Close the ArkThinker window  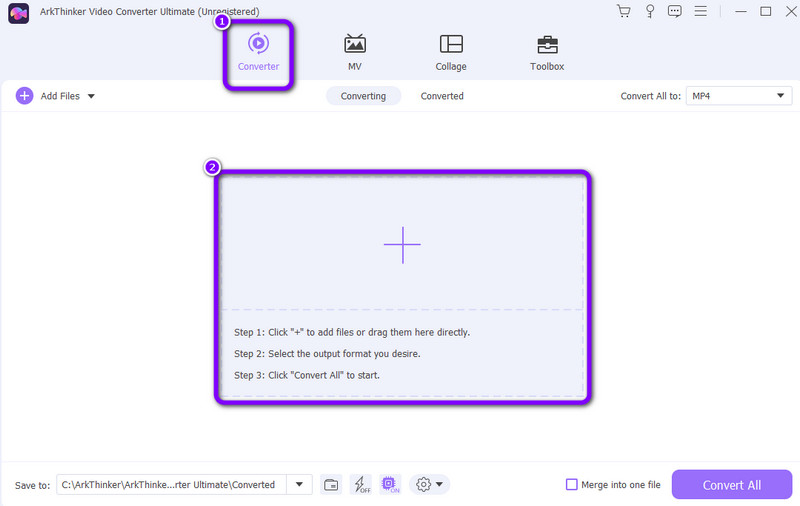(791, 11)
